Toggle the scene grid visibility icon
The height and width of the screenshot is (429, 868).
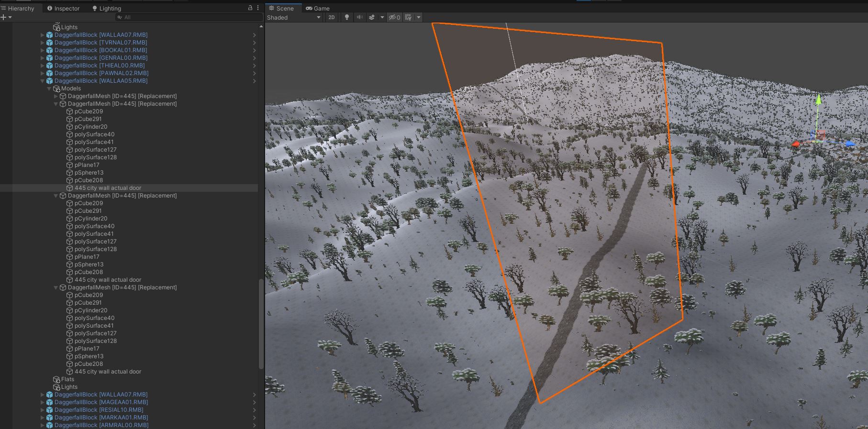[x=408, y=17]
